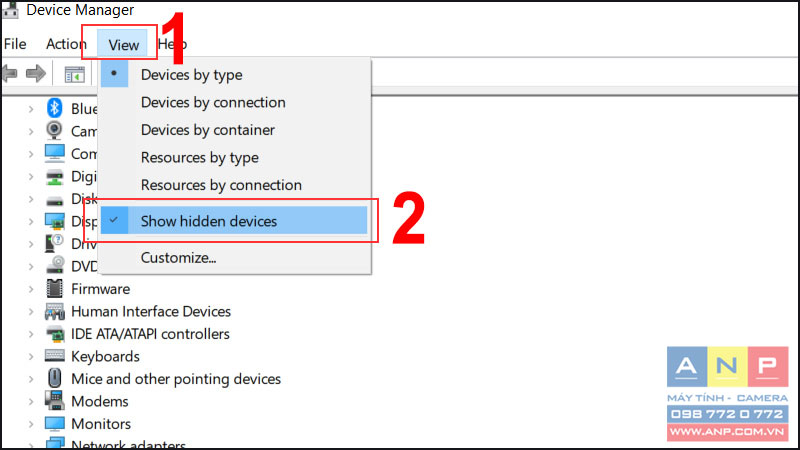
Task: Click the Firmware chip icon
Action: 54,289
